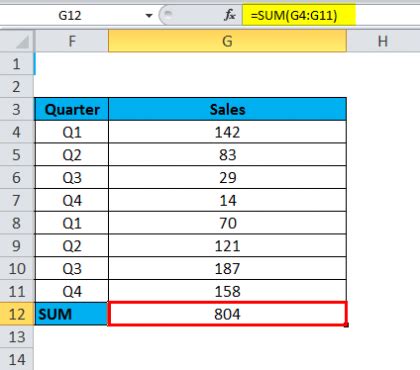Click the SUM label cell
Viewport: 420px width, 370px height.
[x=72, y=314]
